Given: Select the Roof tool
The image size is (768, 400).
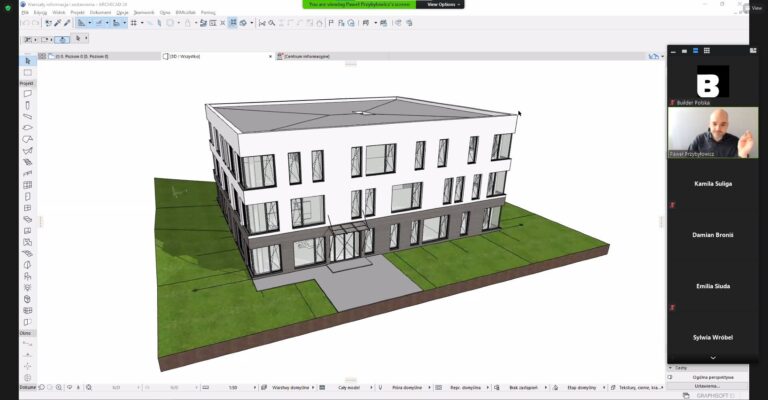Looking at the screenshot, I should pos(28,140).
